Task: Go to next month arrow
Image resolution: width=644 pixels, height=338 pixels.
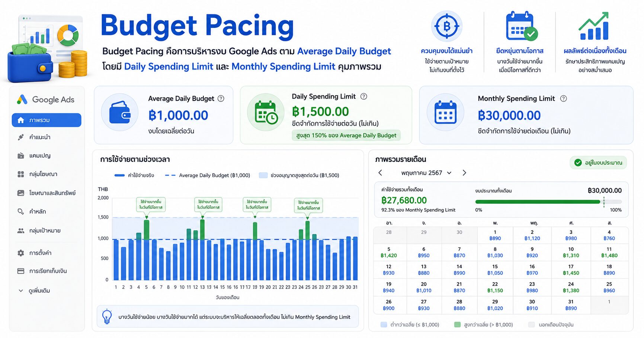Action: click(x=464, y=173)
